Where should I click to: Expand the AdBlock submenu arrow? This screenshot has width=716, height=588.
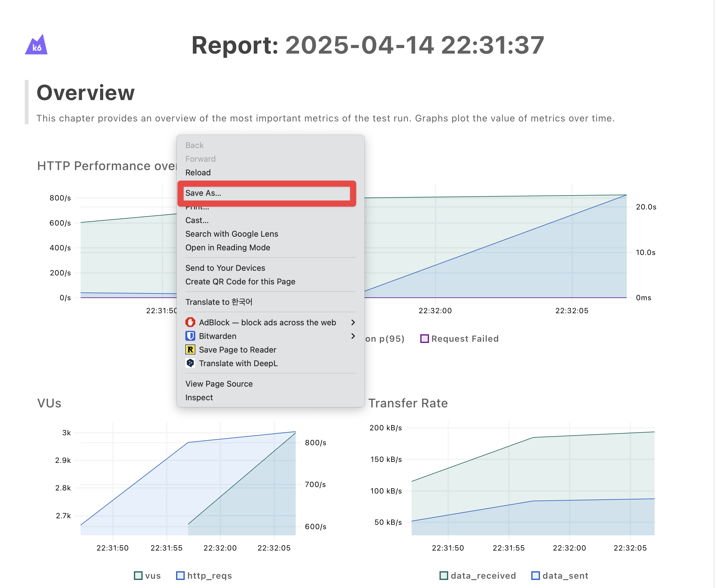point(353,322)
